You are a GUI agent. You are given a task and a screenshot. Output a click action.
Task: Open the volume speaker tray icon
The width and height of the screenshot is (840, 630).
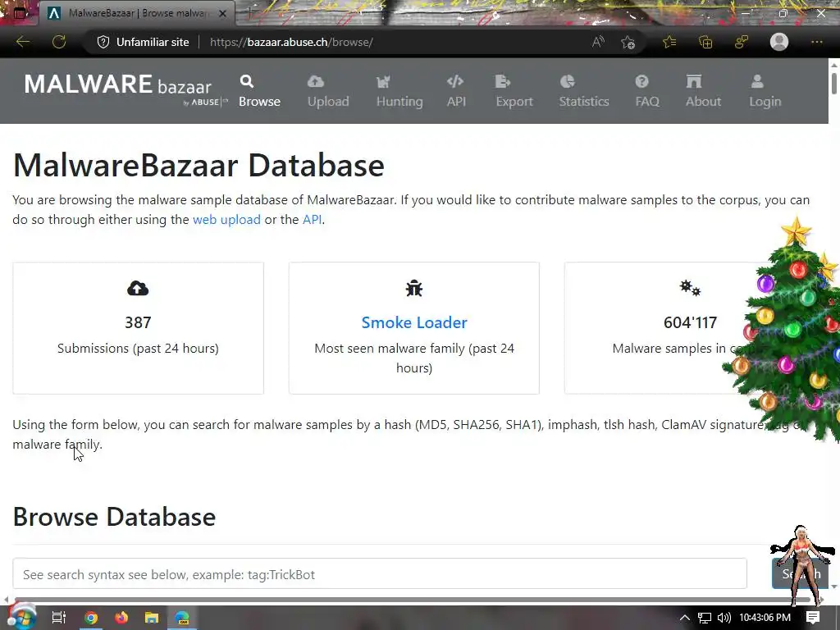point(724,618)
